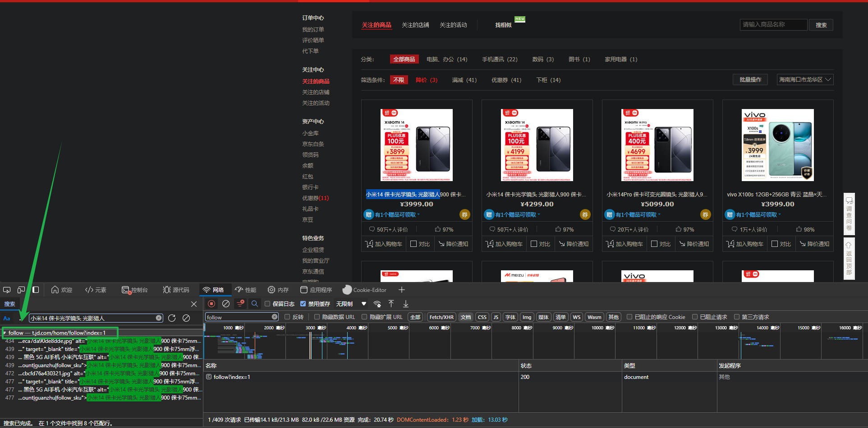Clear the follow filter text
This screenshot has width=868, height=428.
[x=275, y=317]
